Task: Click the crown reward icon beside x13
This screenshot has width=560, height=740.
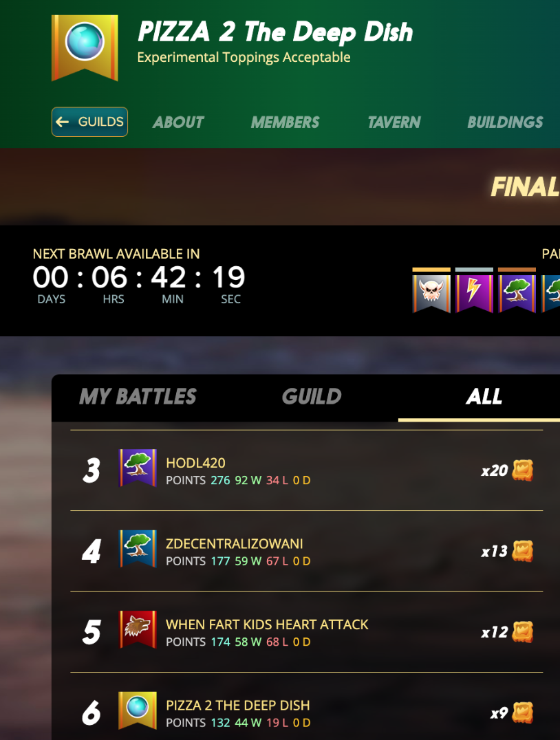Action: click(x=523, y=551)
